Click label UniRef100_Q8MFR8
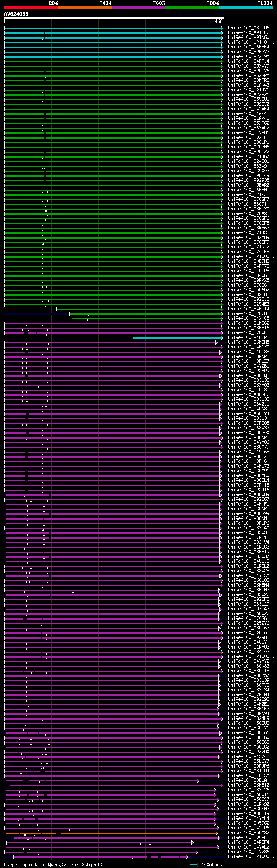The height and width of the screenshot is (868, 277). click(x=248, y=80)
